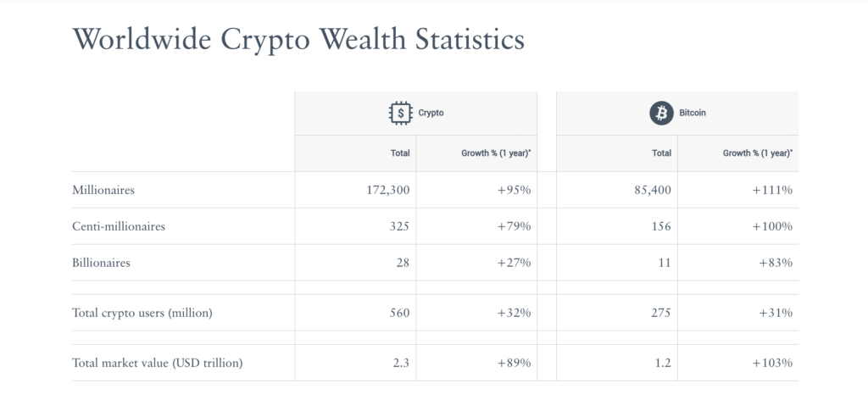868x400 pixels.
Task: Click the Worldwide Crypto Wealth Statistics heading
Action: 298,39
